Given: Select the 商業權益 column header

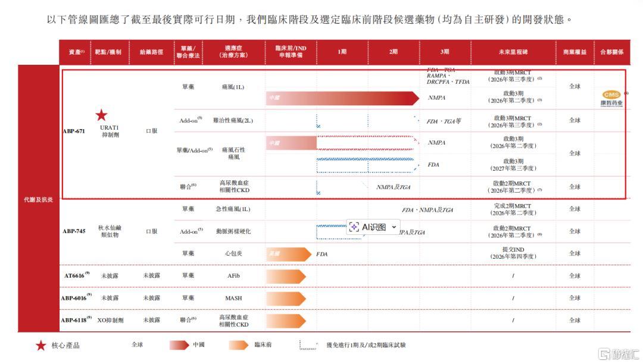Looking at the screenshot, I should (575, 52).
